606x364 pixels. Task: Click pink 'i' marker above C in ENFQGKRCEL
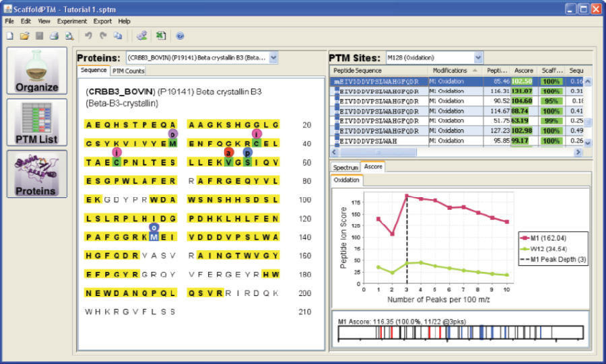click(x=257, y=134)
